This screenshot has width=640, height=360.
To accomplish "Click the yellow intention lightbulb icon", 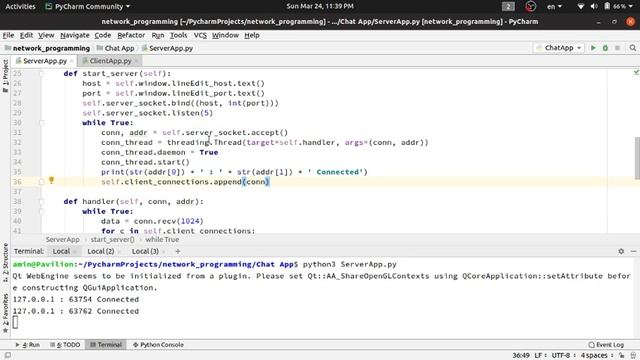I will tap(51, 180).
